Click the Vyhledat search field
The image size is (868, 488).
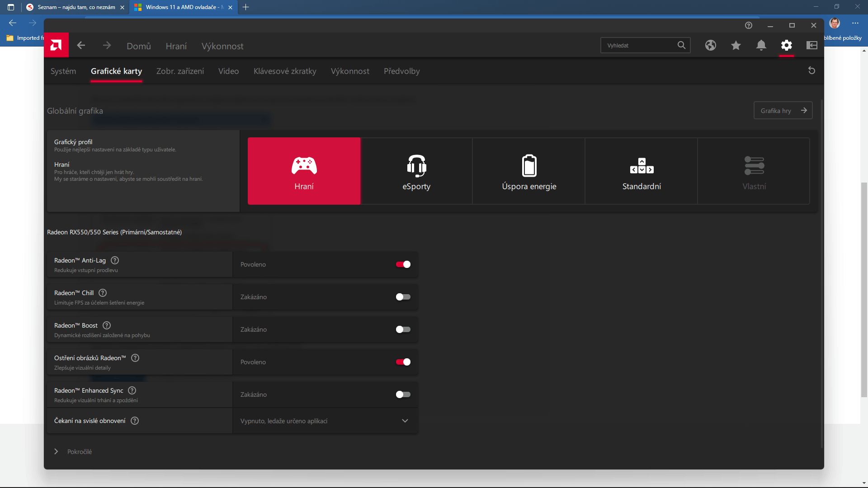point(640,45)
